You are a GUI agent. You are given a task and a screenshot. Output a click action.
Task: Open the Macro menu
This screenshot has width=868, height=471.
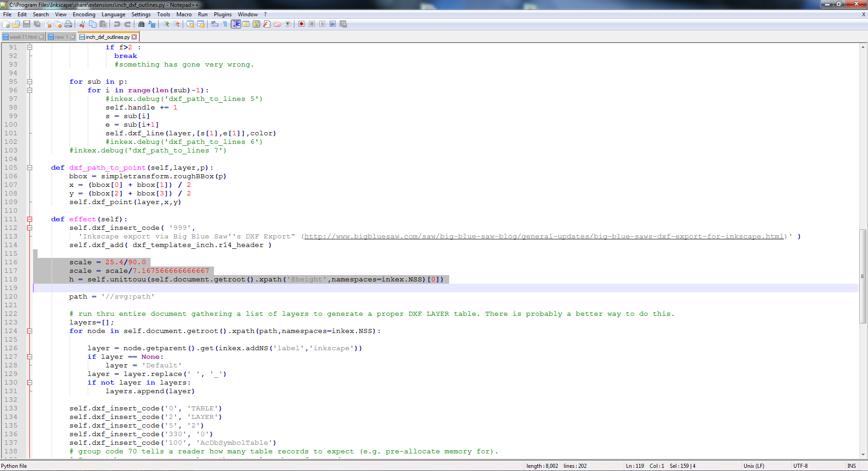coord(184,14)
